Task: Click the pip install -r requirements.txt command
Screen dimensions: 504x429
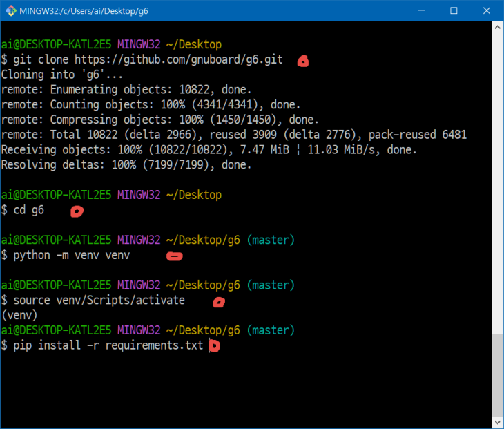Action: [108, 345]
